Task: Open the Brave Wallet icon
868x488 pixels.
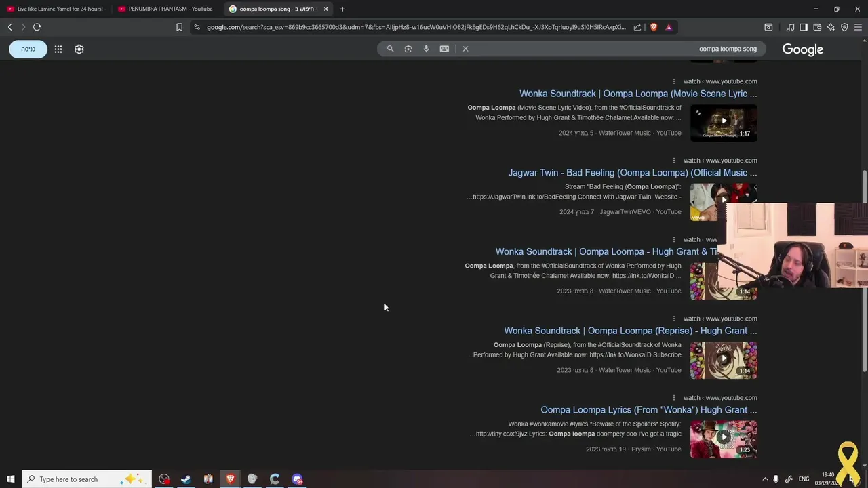Action: pos(817,27)
